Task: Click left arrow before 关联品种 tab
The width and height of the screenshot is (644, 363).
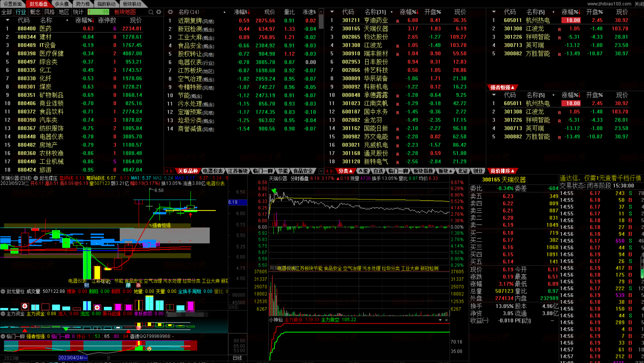Action: pyautogui.click(x=167, y=171)
